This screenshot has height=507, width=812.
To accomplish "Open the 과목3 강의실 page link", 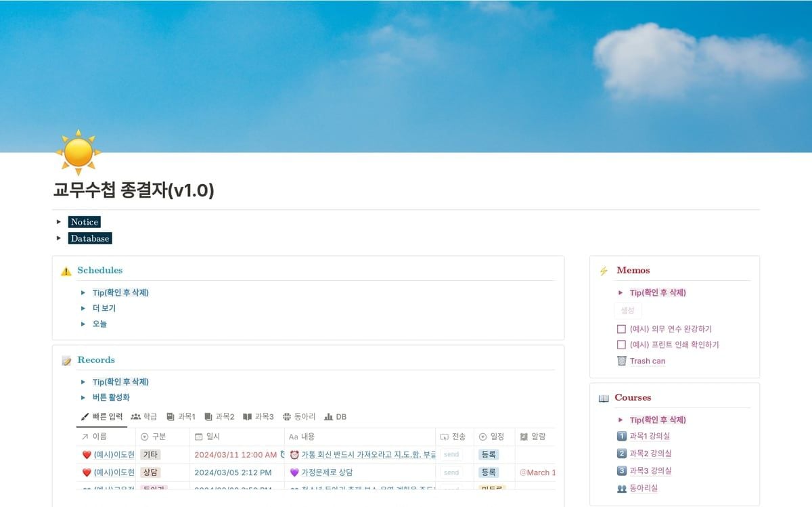I will coord(650,470).
